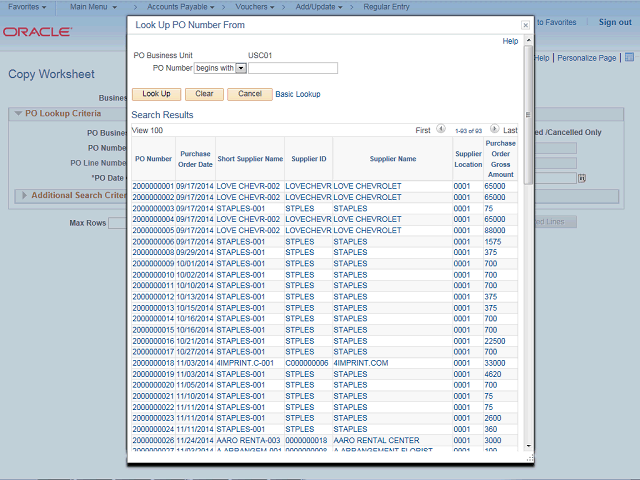Sort results by PO Number column

coord(153,158)
